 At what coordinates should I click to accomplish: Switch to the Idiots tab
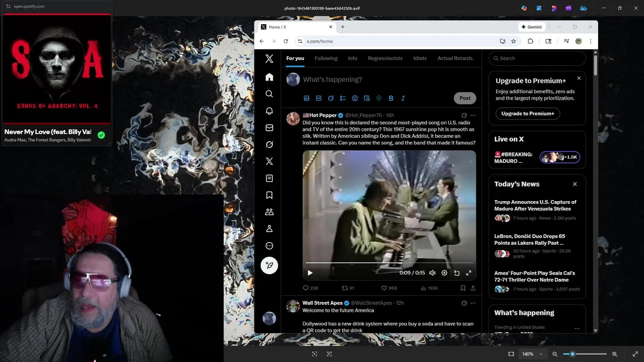tap(420, 58)
